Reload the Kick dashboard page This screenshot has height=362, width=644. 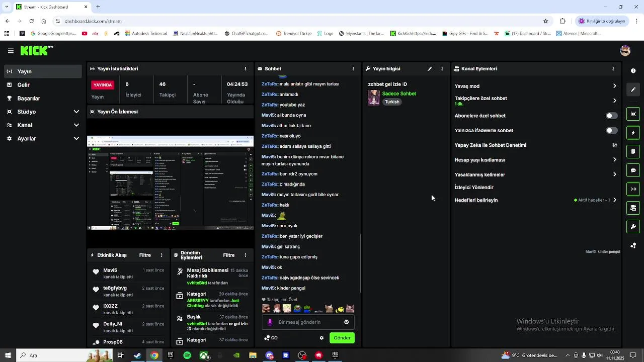(x=31, y=21)
